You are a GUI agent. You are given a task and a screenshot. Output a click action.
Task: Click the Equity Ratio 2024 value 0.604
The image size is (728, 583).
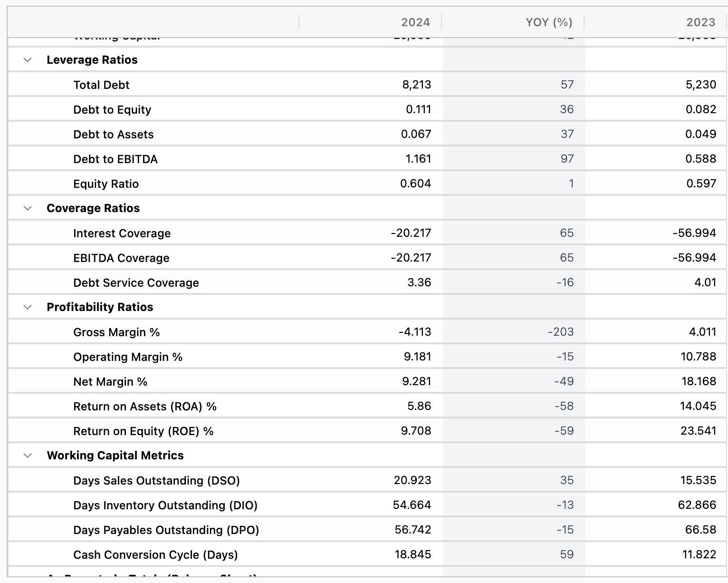pyautogui.click(x=415, y=184)
